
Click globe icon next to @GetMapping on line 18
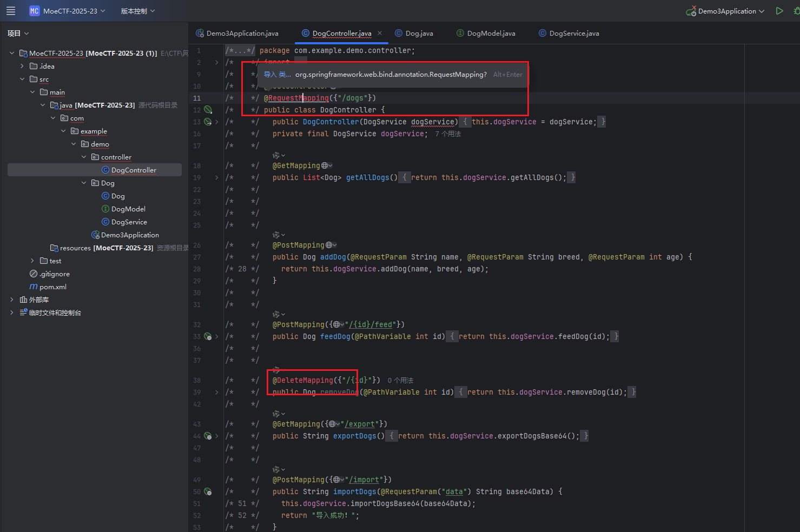(325, 165)
